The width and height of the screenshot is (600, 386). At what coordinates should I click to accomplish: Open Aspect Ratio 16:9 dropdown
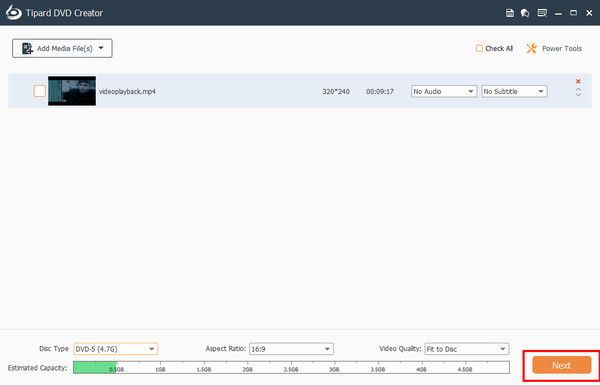tap(291, 349)
